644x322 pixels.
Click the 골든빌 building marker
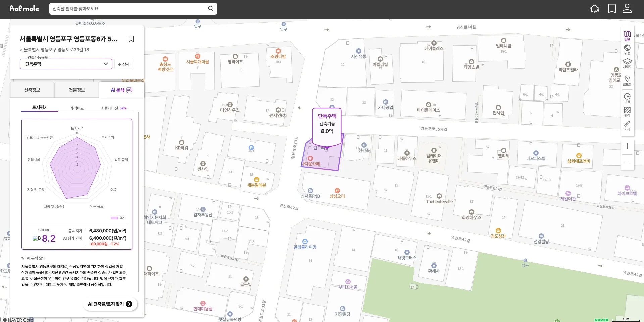(x=246, y=282)
